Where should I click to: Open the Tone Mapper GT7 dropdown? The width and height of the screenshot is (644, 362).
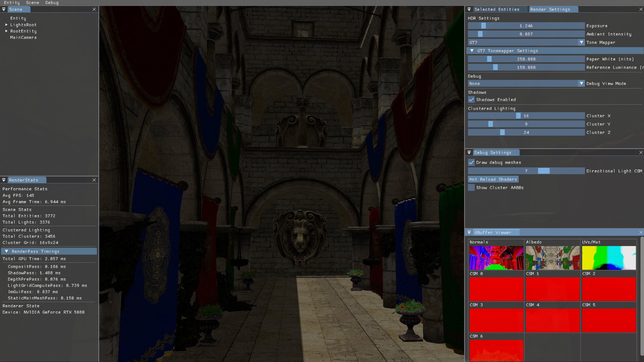[x=526, y=42]
